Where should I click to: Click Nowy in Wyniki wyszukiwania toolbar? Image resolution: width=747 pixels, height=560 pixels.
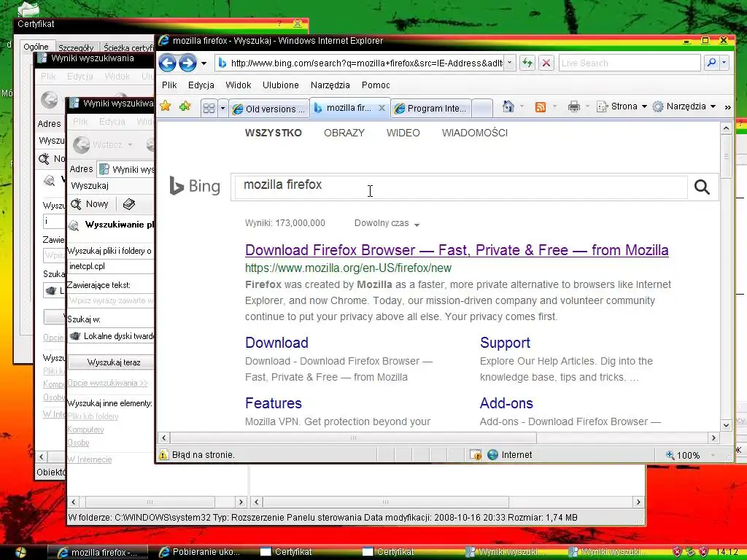coord(90,204)
